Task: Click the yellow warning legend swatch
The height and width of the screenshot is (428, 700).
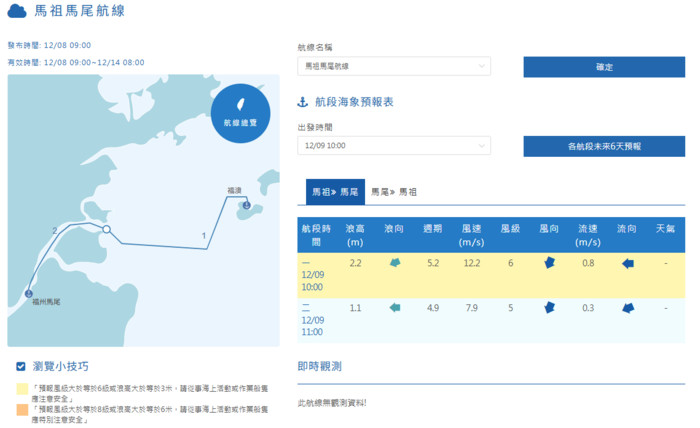Action: click(x=22, y=390)
